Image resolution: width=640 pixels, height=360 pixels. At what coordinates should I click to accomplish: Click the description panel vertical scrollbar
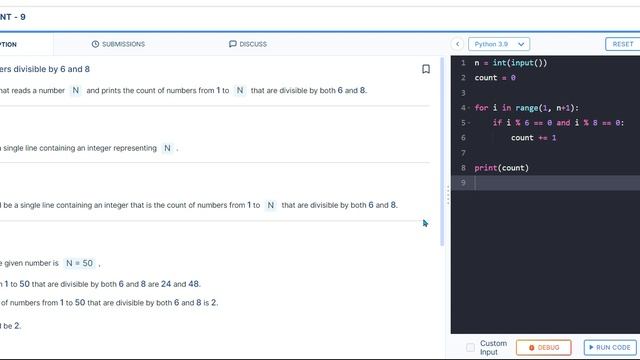tap(442, 151)
